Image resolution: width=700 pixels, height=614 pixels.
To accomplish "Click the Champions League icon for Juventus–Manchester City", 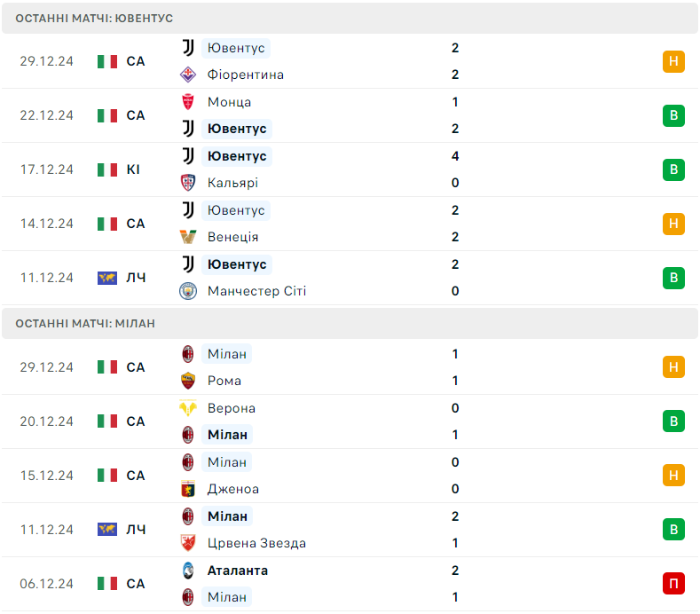I will (107, 278).
